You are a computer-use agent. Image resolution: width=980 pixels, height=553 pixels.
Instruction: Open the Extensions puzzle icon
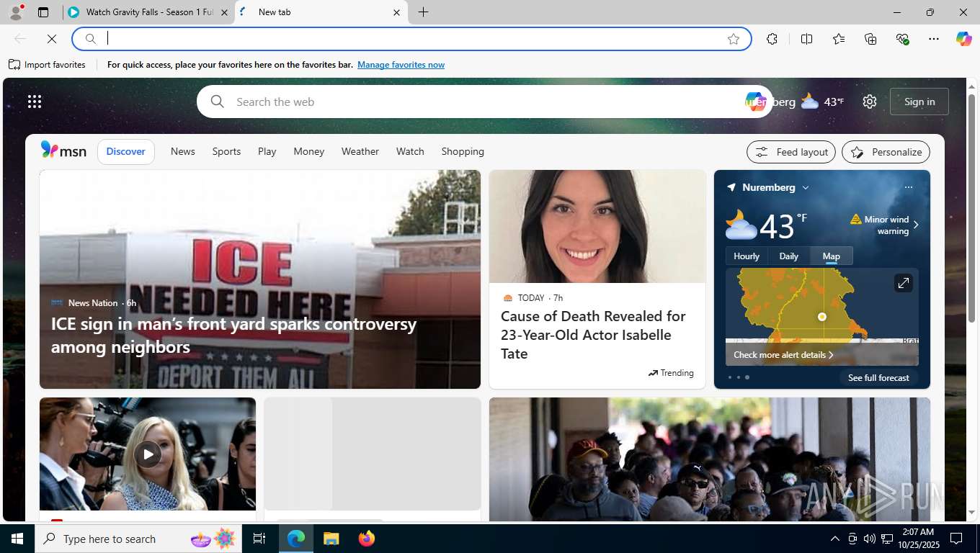[772, 39]
